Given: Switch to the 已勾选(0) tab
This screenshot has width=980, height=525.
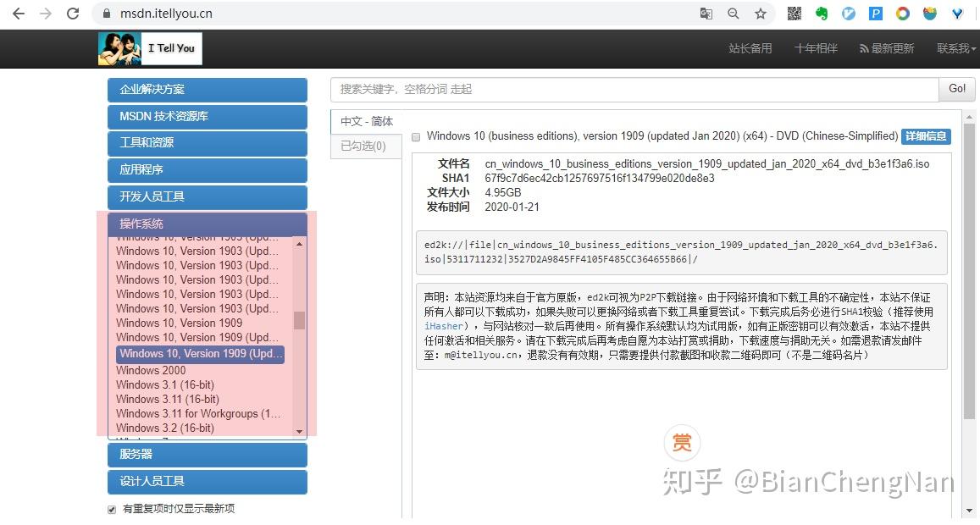Looking at the screenshot, I should 365,146.
